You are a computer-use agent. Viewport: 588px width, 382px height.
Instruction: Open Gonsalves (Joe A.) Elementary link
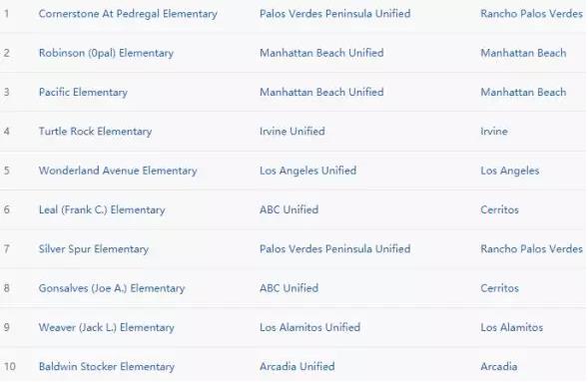(x=112, y=288)
